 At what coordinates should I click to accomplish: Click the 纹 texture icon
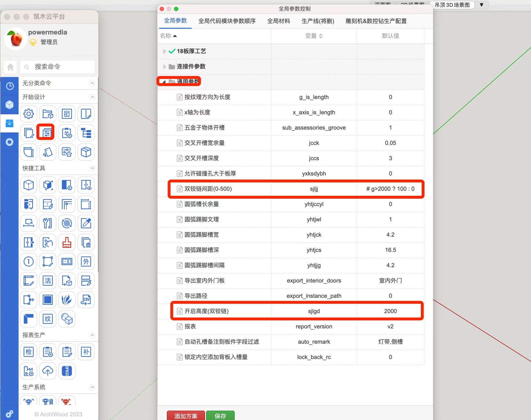(x=48, y=319)
